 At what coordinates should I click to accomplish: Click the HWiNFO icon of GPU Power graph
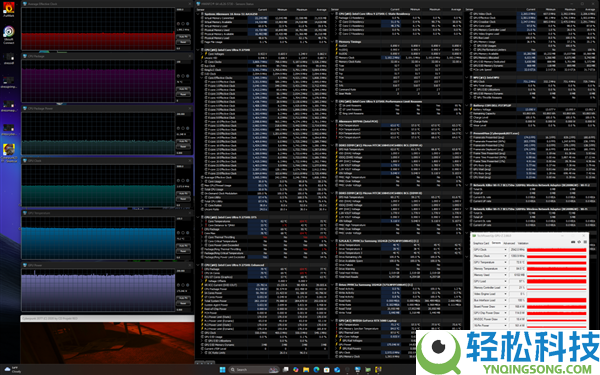24,265
